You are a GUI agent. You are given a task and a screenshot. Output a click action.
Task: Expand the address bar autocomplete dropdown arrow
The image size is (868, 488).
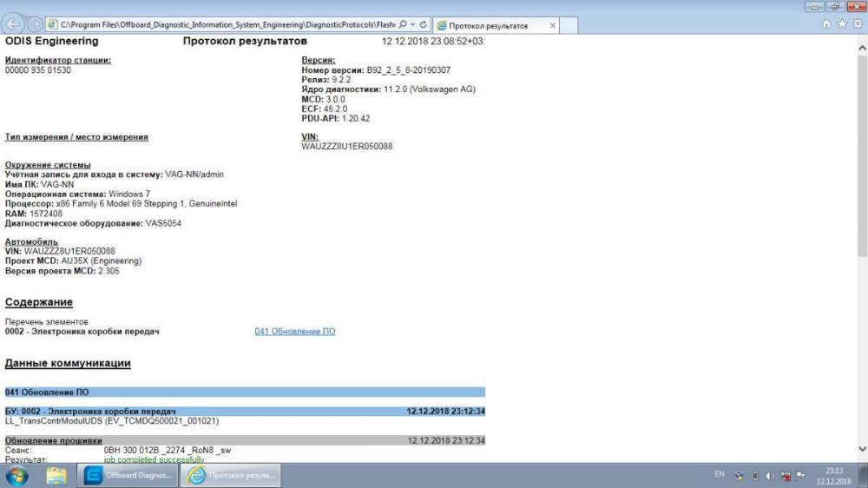pyautogui.click(x=413, y=25)
